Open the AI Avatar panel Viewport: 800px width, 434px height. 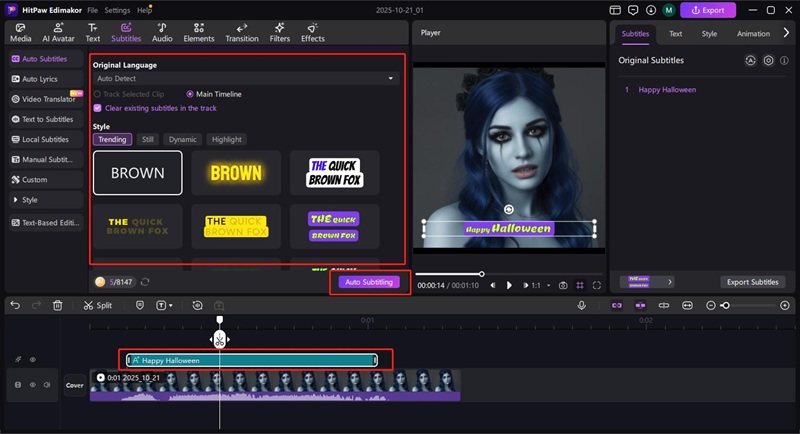[x=60, y=32]
